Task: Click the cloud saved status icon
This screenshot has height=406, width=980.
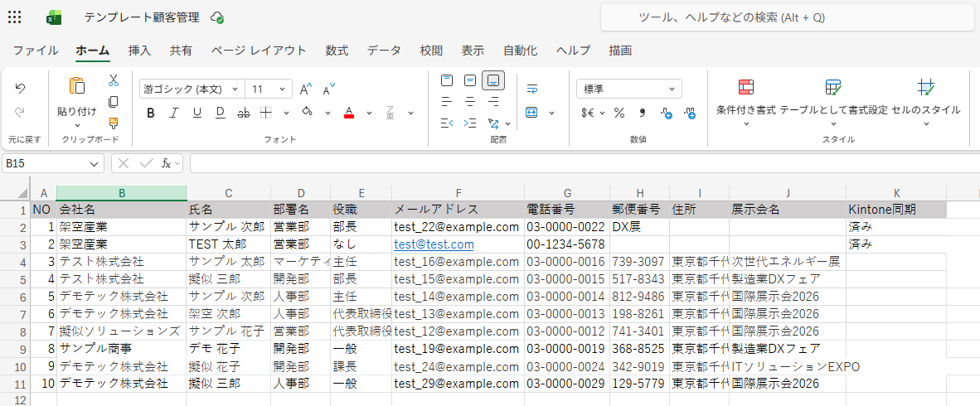Action: tap(217, 17)
